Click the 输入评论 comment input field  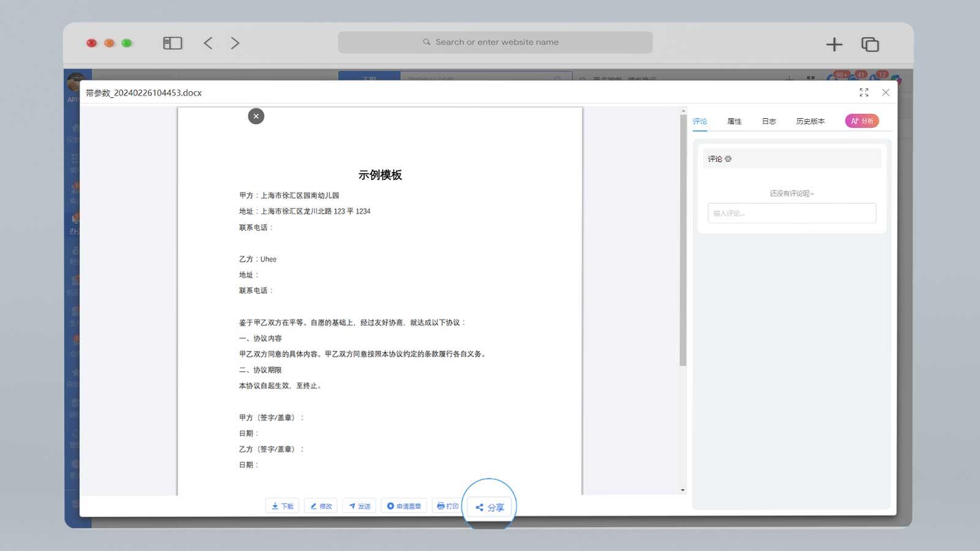point(791,213)
